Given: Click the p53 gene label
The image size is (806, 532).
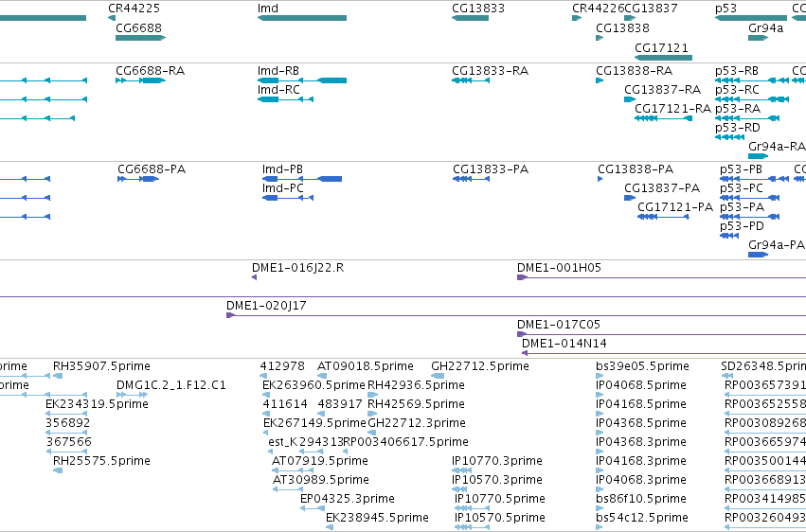Looking at the screenshot, I should pos(725,9).
